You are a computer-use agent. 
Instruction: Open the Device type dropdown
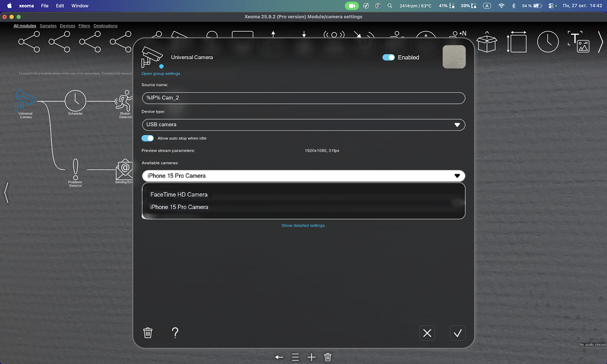(303, 125)
